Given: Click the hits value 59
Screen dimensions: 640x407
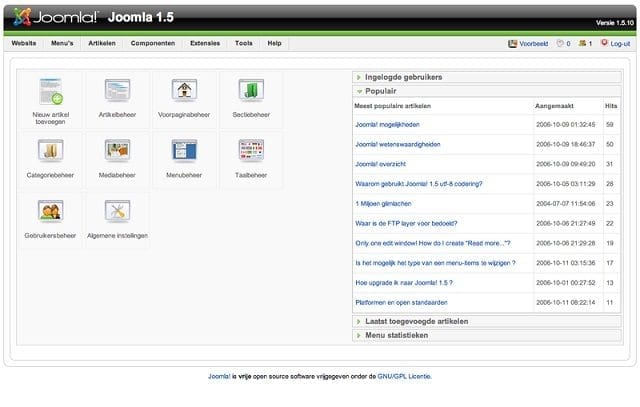Looking at the screenshot, I should coord(610,125).
